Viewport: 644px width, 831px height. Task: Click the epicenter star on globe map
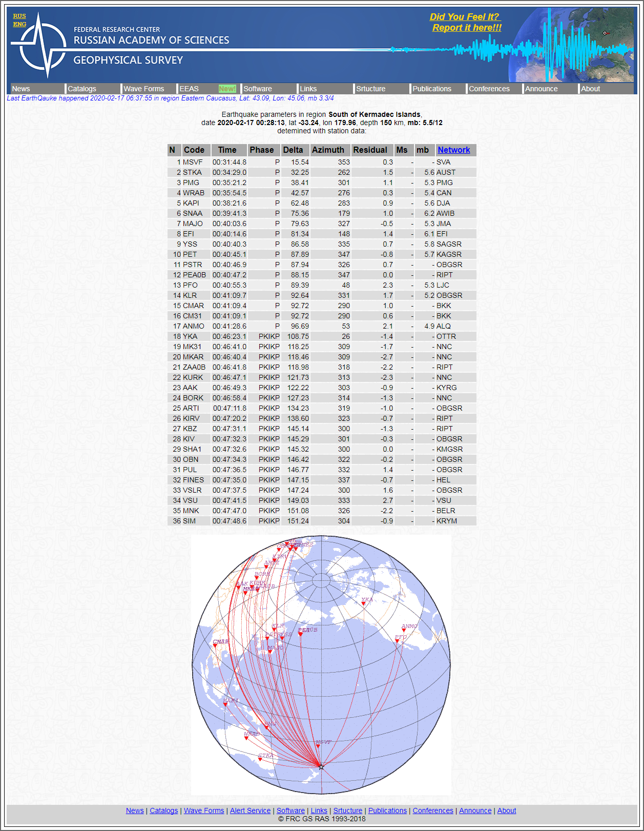pos(321,767)
